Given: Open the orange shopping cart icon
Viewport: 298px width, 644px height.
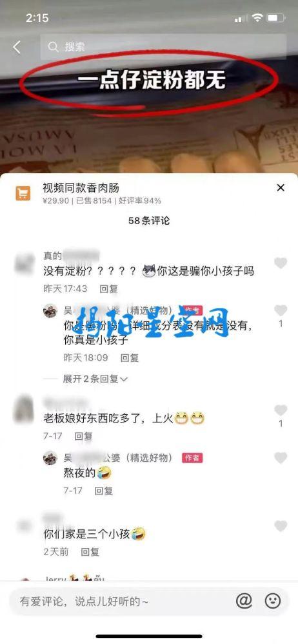Looking at the screenshot, I should click(x=23, y=193).
